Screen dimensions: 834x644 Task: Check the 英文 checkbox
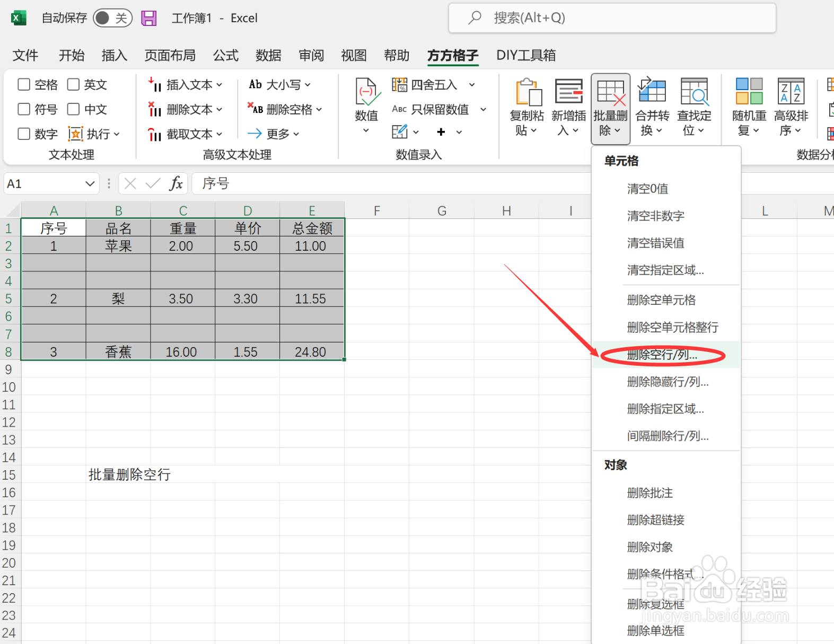coord(73,85)
